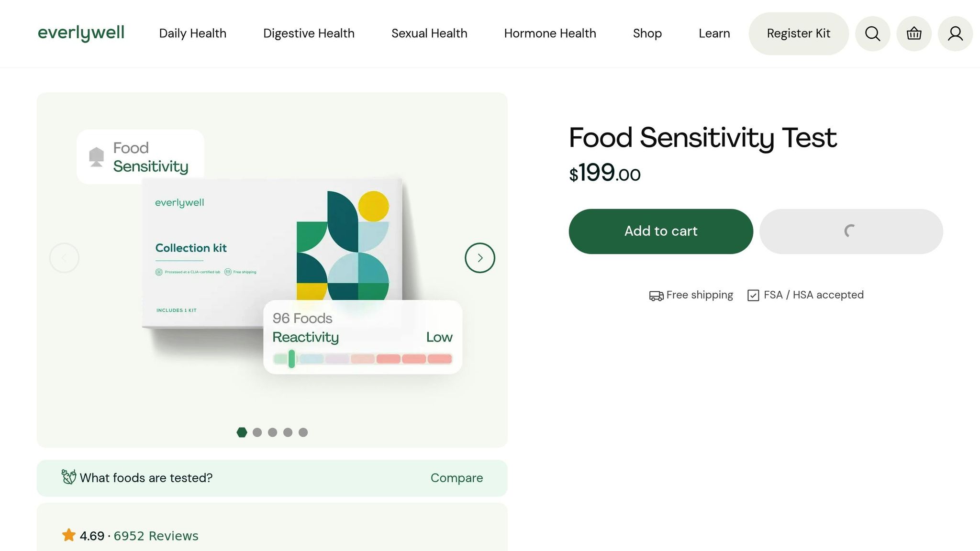Open the Hormone Health menu
Image resolution: width=980 pixels, height=551 pixels.
click(550, 33)
